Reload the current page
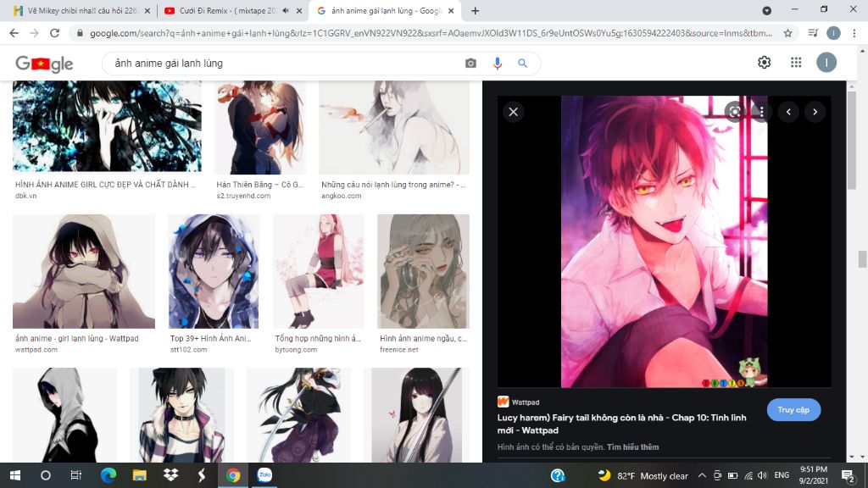This screenshot has height=488, width=868. pos(54,33)
